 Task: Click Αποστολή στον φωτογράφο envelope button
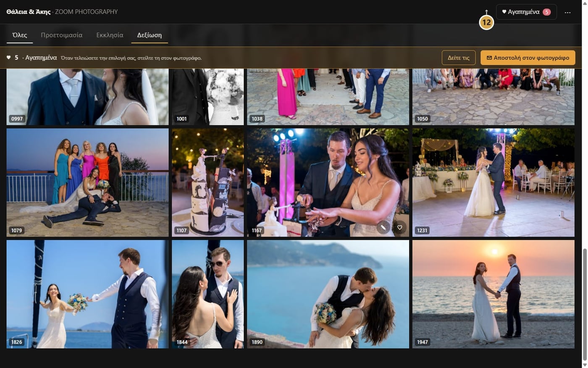[x=528, y=58]
